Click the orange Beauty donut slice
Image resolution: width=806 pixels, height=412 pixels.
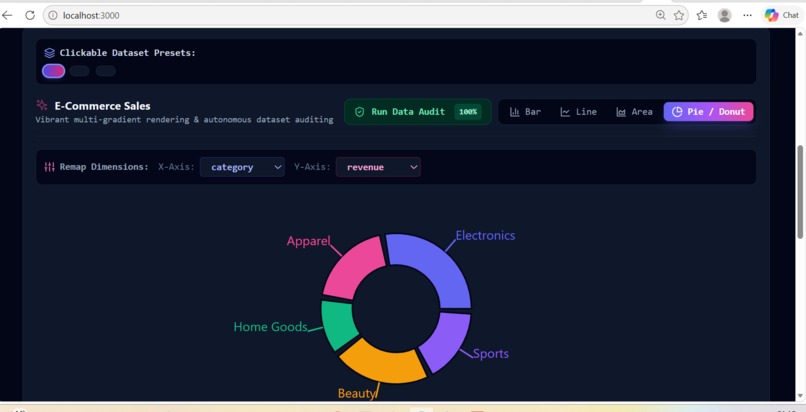pos(383,365)
